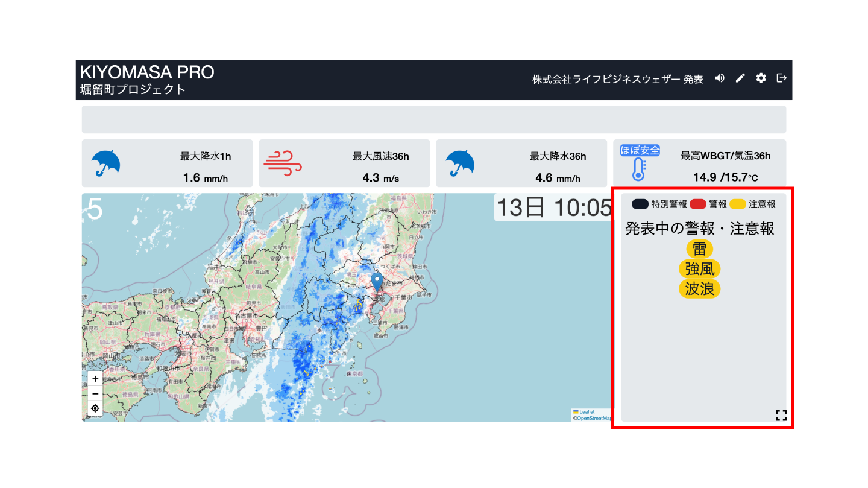Open the Leaflet attribution link
The height and width of the screenshot is (488, 868).
(x=586, y=412)
